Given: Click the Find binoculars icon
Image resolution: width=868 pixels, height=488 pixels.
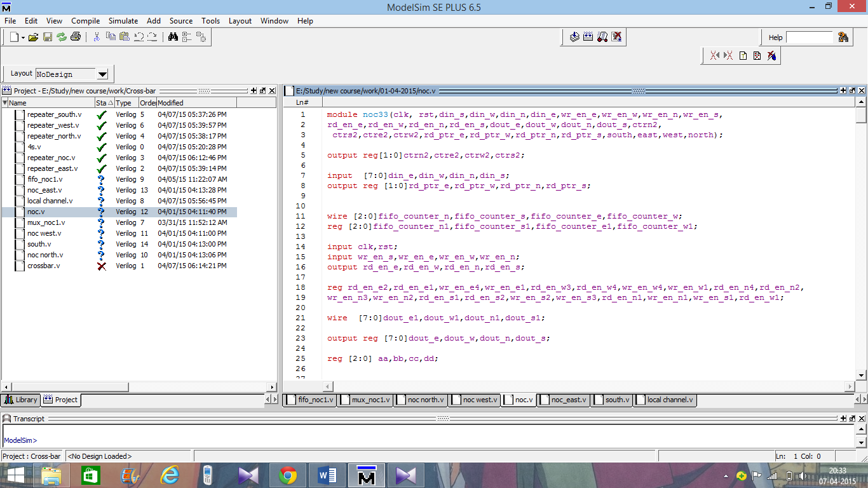Looking at the screenshot, I should (173, 37).
